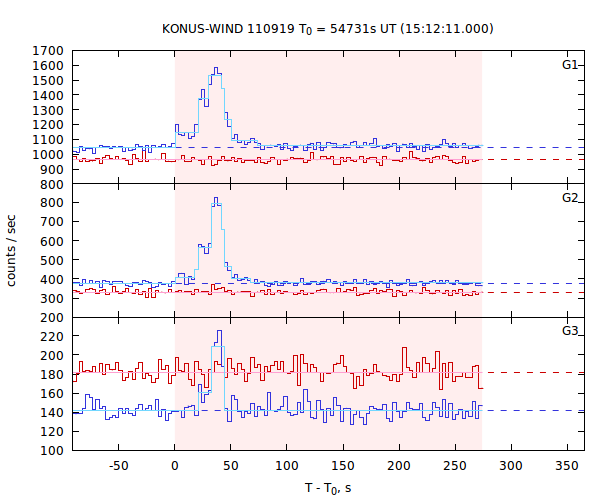Click the 700 y-axis tick label

(52, 221)
